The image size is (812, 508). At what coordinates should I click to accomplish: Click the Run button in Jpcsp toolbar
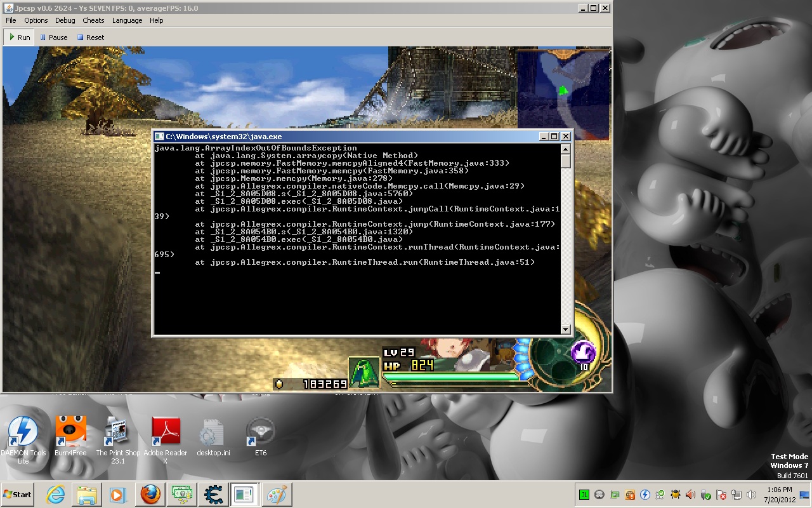[x=19, y=37]
